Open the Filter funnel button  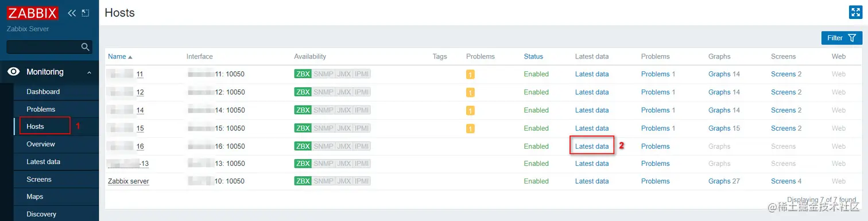tap(842, 38)
